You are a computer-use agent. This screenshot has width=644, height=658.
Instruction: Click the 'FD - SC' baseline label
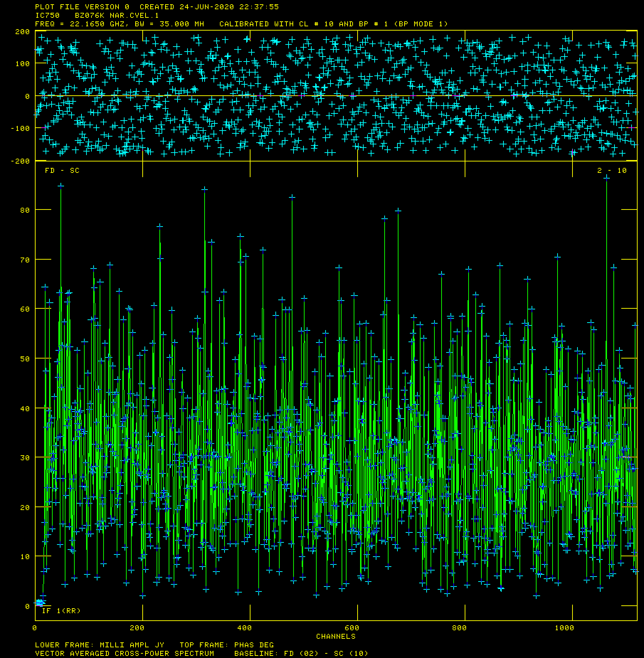[62, 170]
